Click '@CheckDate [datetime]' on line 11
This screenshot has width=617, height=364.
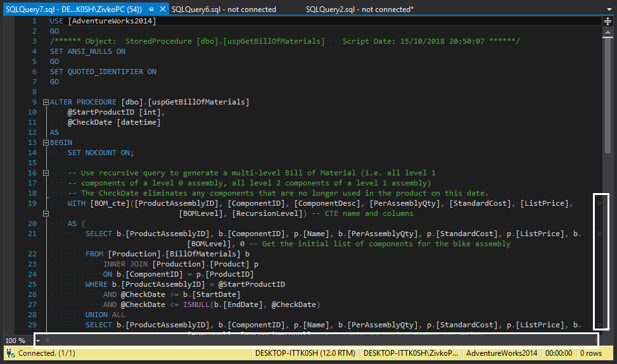(114, 123)
